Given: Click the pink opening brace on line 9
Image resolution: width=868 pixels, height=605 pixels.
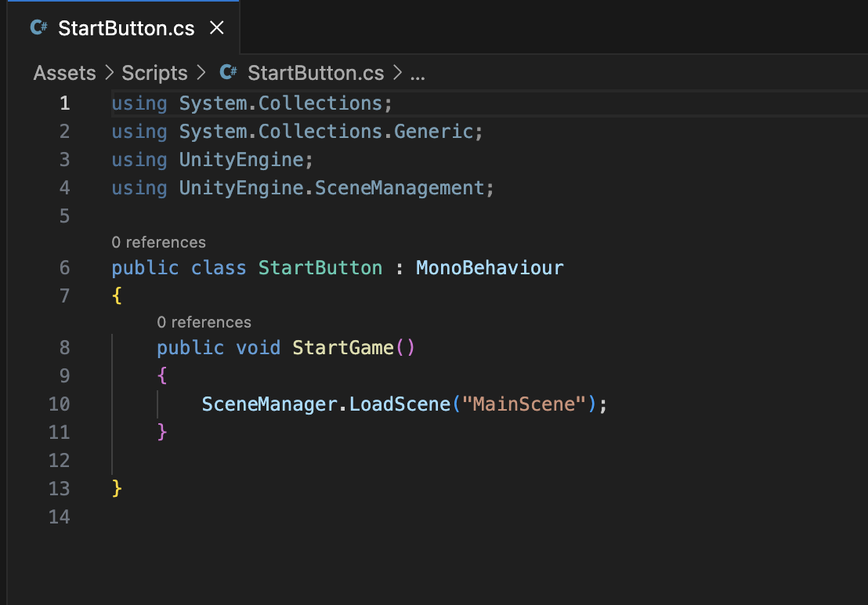Looking at the screenshot, I should pyautogui.click(x=162, y=376).
